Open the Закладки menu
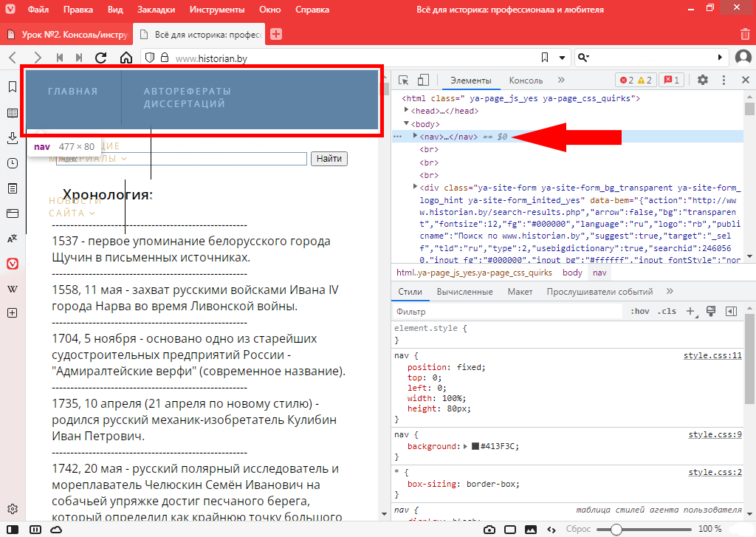The image size is (756, 537). pyautogui.click(x=156, y=10)
